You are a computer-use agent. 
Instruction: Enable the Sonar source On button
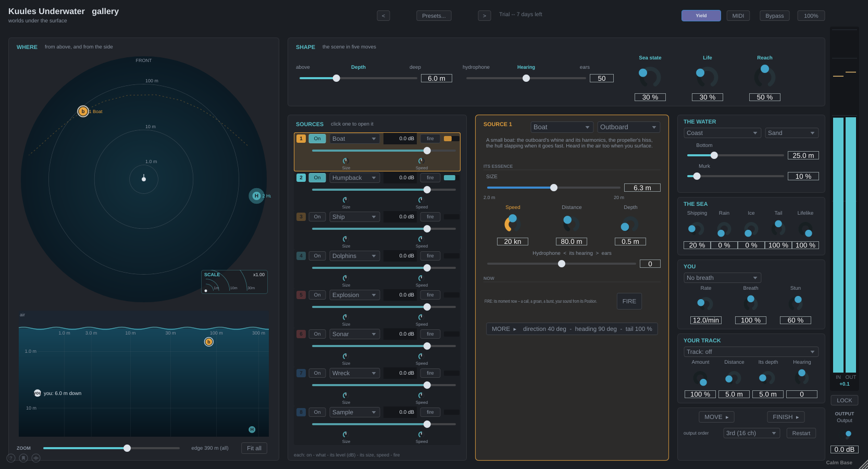pos(317,334)
